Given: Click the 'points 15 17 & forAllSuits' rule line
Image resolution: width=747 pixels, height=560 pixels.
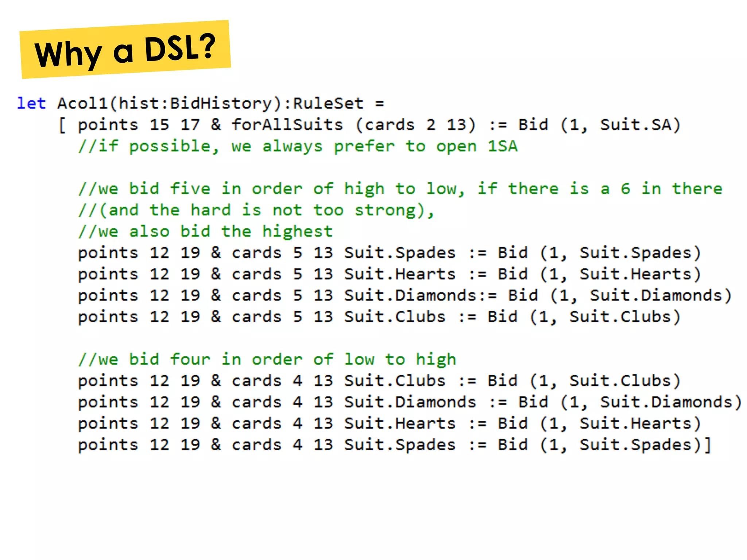Looking at the screenshot, I should (x=369, y=125).
